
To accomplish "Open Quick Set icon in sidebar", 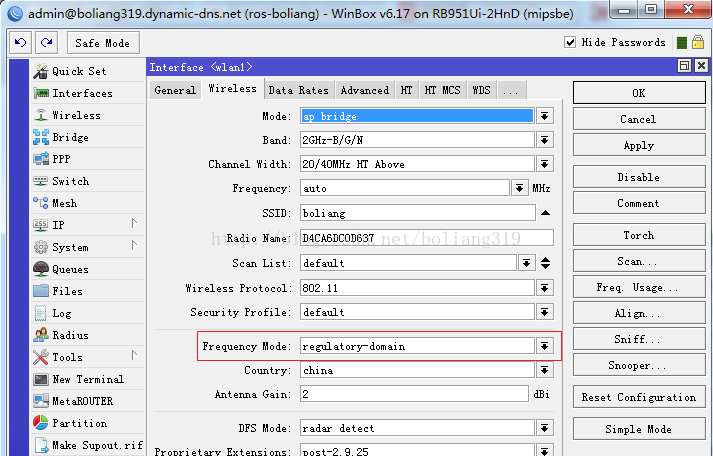I will point(40,71).
